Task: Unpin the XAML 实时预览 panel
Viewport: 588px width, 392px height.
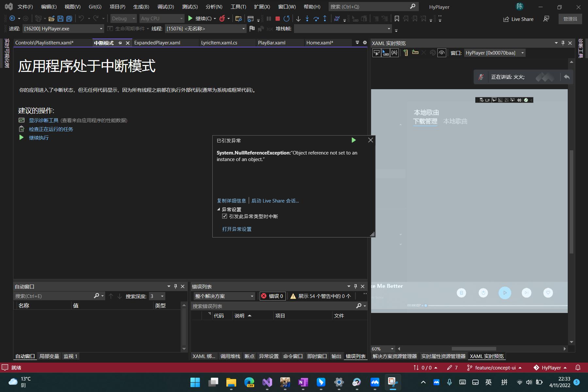Action: click(x=563, y=43)
